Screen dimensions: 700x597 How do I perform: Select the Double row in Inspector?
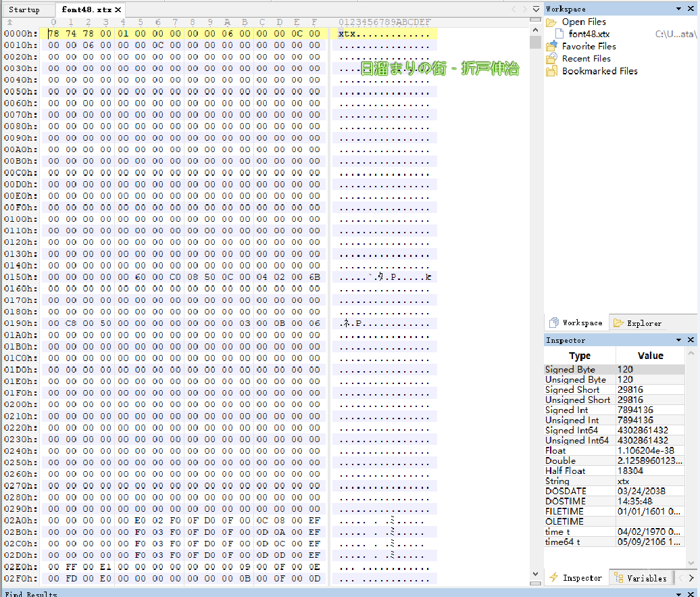pos(614,460)
